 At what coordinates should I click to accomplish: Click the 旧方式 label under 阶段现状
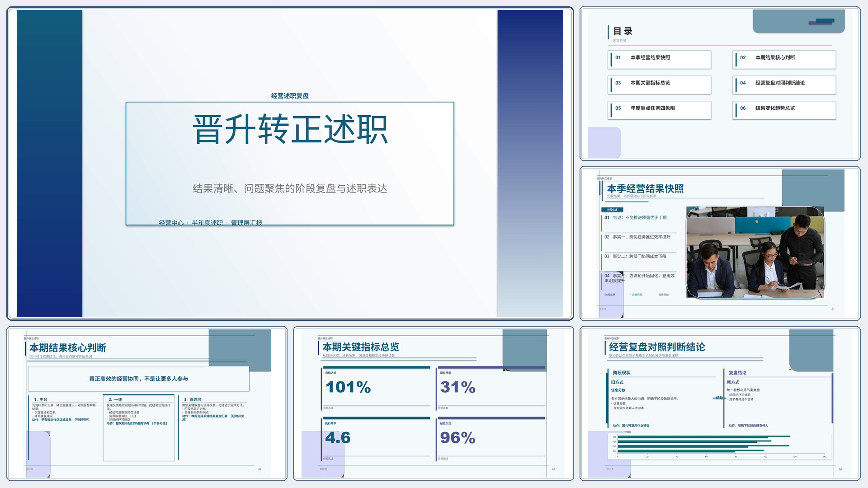617,382
